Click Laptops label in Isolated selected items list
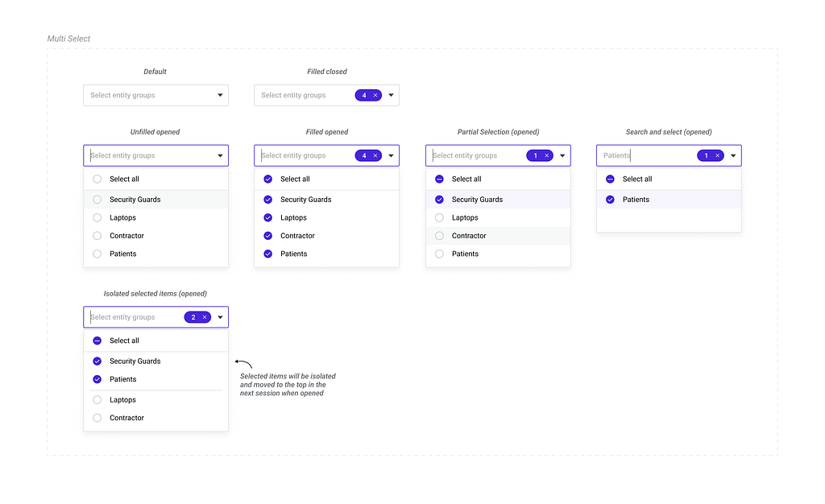The width and height of the screenshot is (825, 504). [122, 400]
